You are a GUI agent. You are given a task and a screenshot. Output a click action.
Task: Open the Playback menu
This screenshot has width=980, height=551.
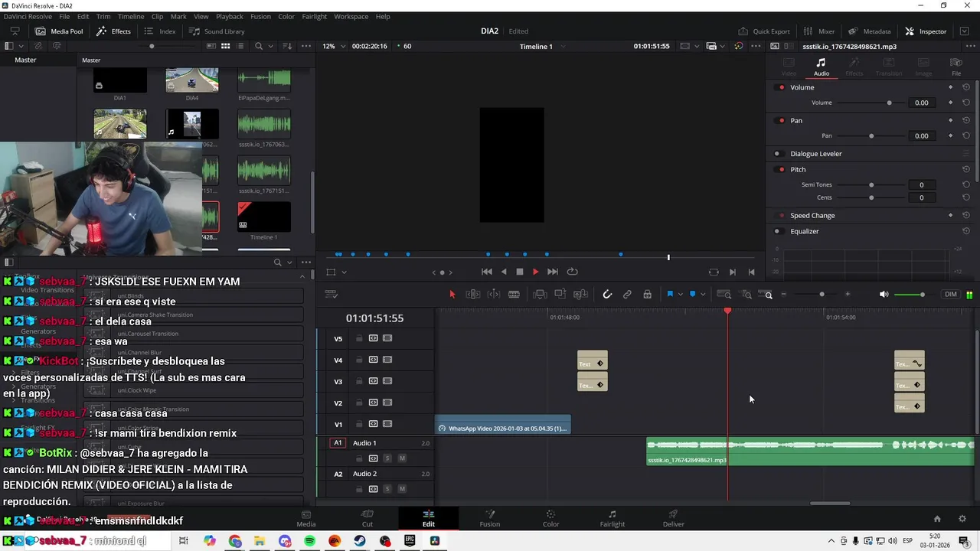229,16
